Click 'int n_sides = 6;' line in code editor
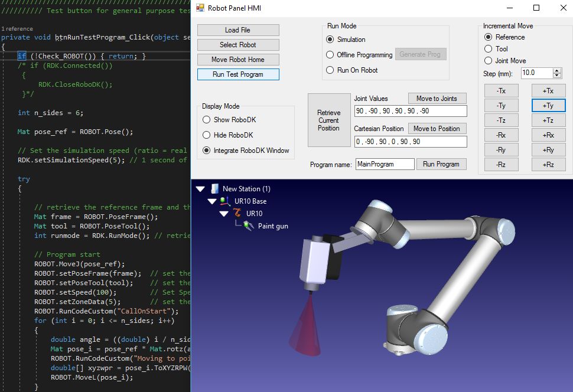573x392 pixels. tap(50, 113)
